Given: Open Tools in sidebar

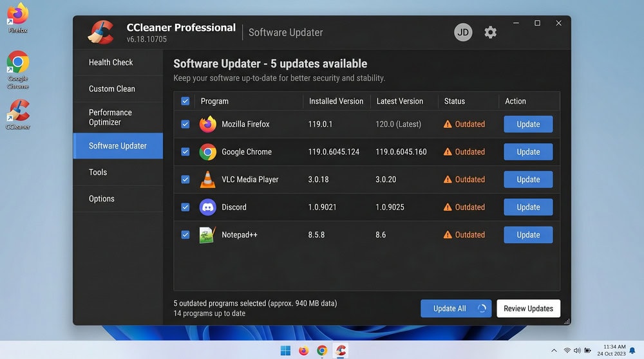Looking at the screenshot, I should click(118, 172).
